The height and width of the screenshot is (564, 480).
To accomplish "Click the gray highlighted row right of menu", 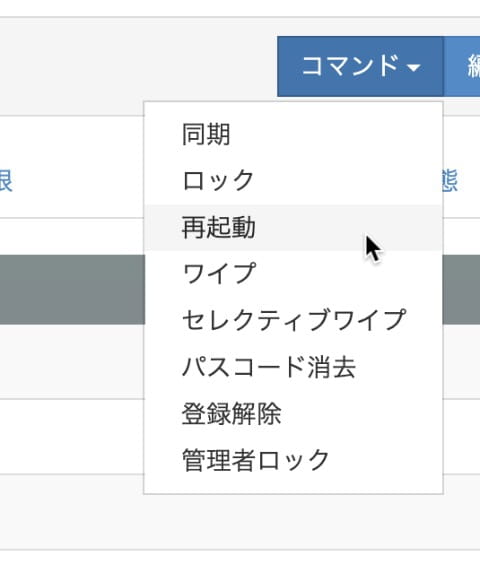I will pos(462,290).
